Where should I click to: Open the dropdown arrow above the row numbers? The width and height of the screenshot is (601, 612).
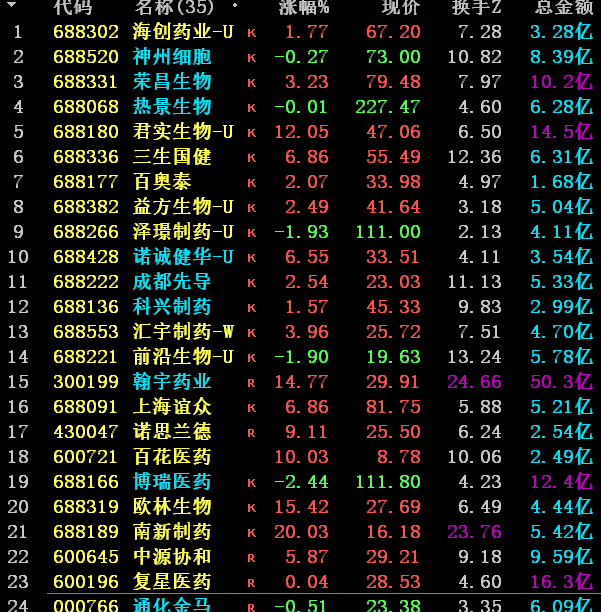(12, 4)
